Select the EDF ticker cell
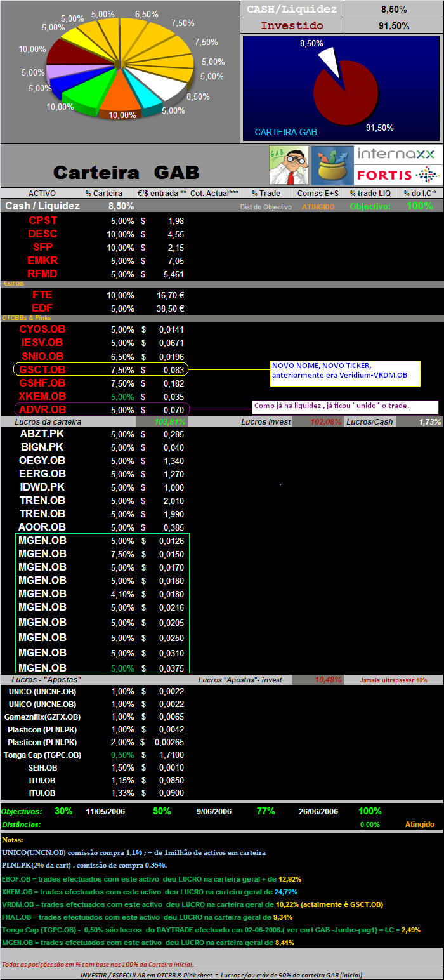 pos(42,308)
